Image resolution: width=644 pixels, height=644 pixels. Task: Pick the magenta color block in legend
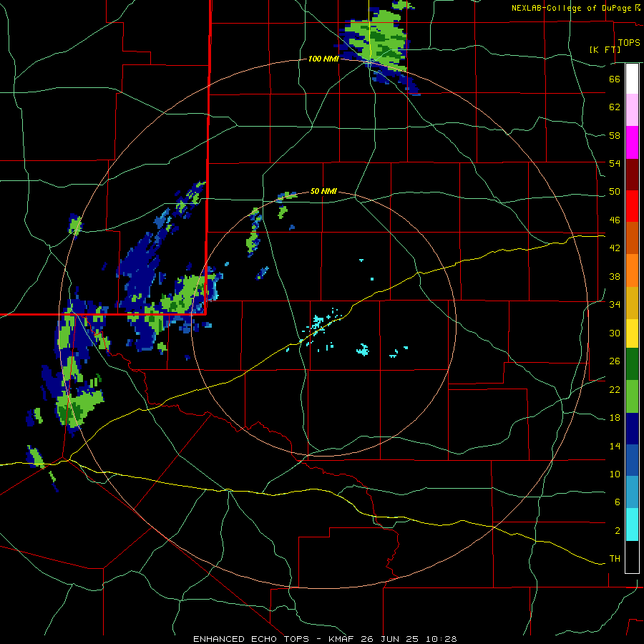pyautogui.click(x=632, y=142)
